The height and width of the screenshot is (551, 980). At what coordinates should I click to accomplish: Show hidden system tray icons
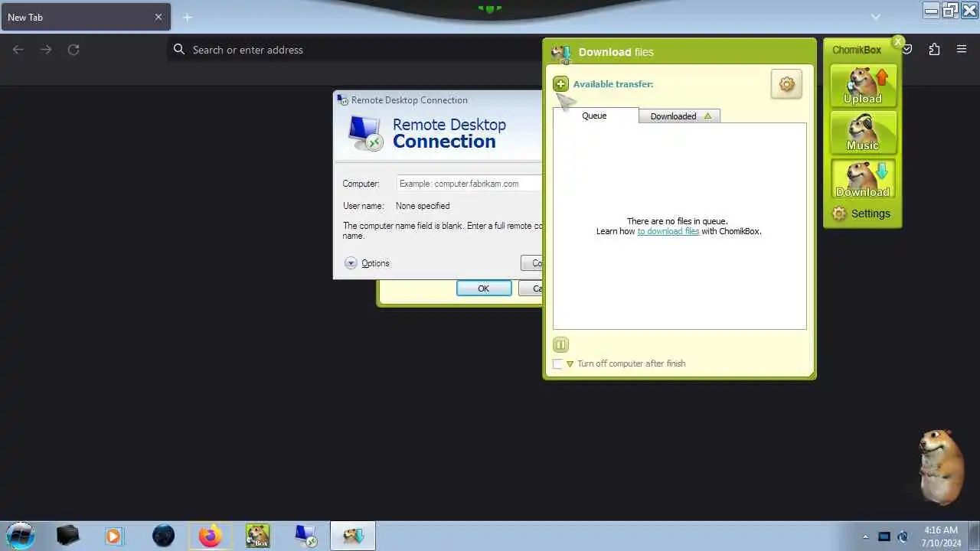[x=866, y=536]
